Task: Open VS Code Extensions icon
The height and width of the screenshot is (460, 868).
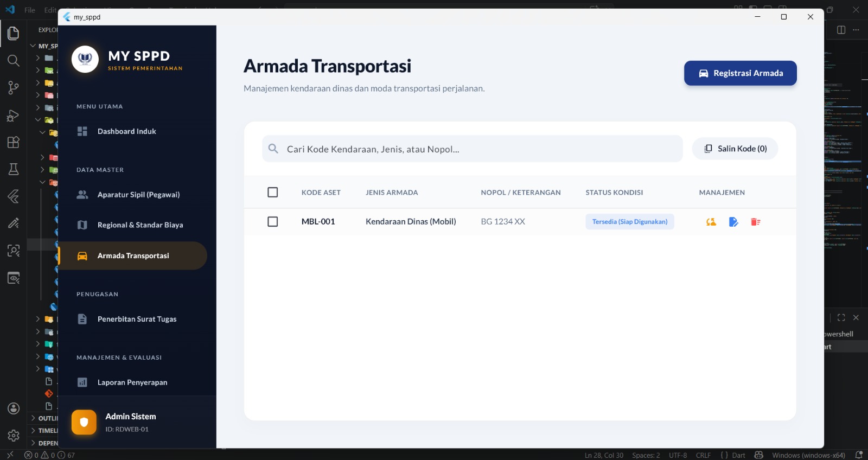Action: (13, 142)
